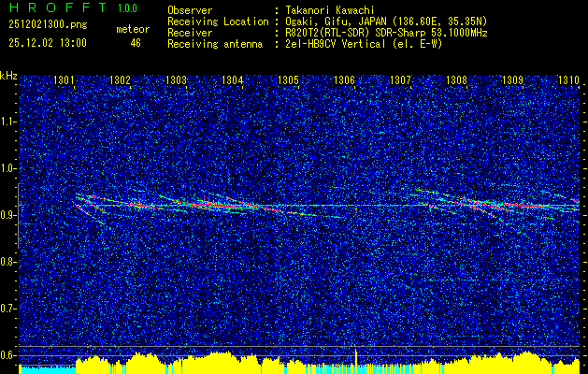Click time marker 1309

[512, 79]
